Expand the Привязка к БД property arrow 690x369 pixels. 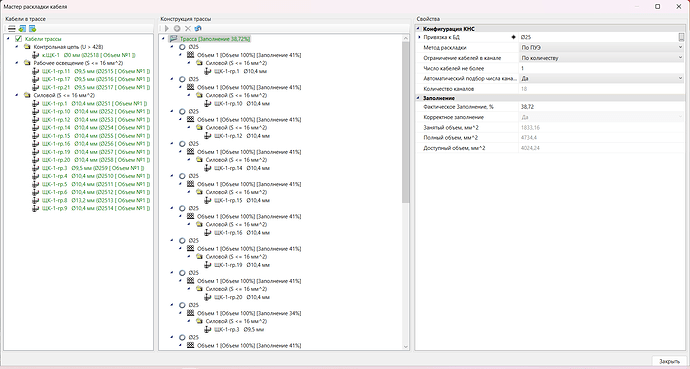(x=419, y=37)
